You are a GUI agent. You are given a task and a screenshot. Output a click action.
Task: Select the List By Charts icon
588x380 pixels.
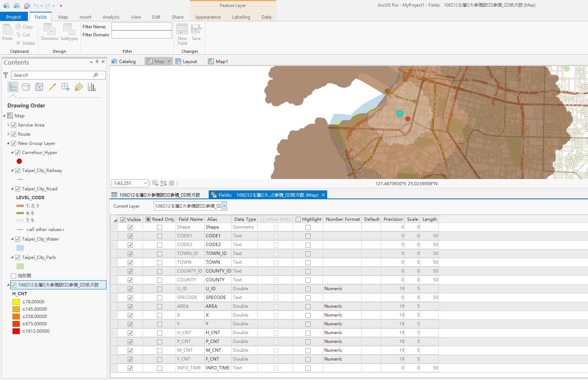(92, 87)
